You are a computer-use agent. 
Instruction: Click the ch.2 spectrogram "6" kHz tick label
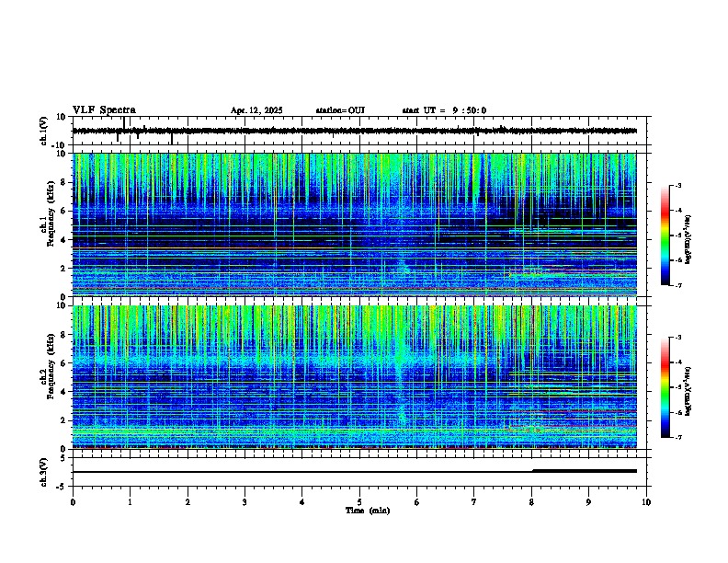63,363
